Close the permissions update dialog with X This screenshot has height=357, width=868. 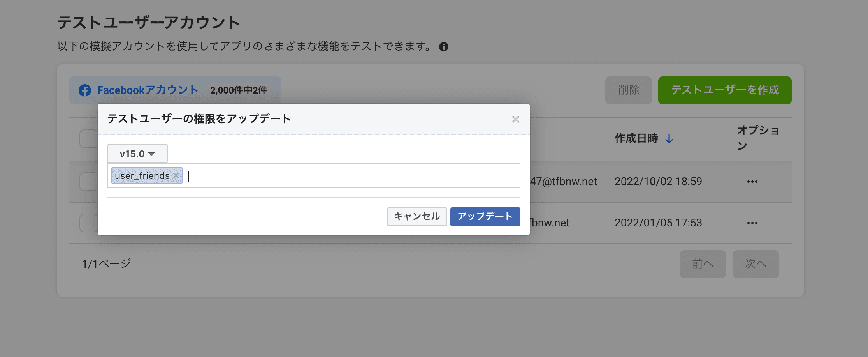tap(515, 119)
